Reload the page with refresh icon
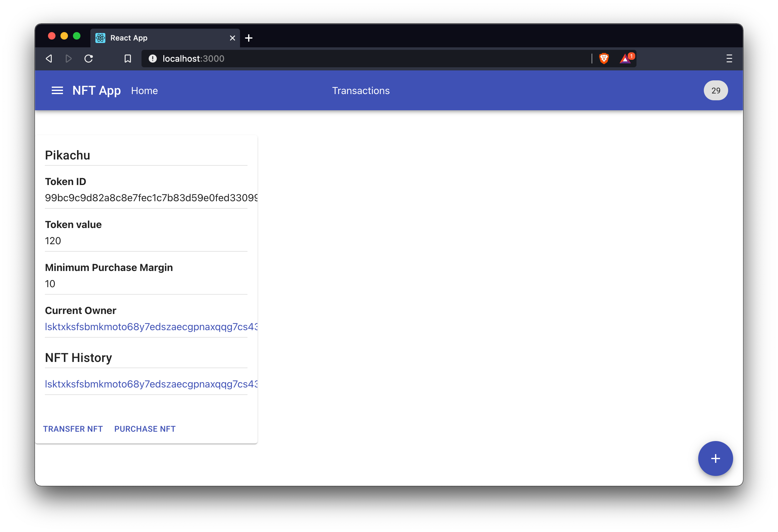The width and height of the screenshot is (778, 532). point(89,59)
